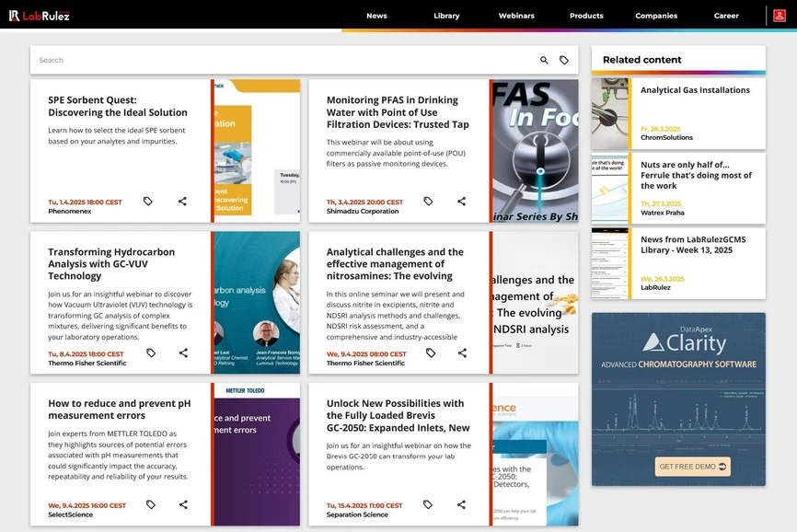Share the Monitoring PFAS webinar
797x532 pixels.
461,202
